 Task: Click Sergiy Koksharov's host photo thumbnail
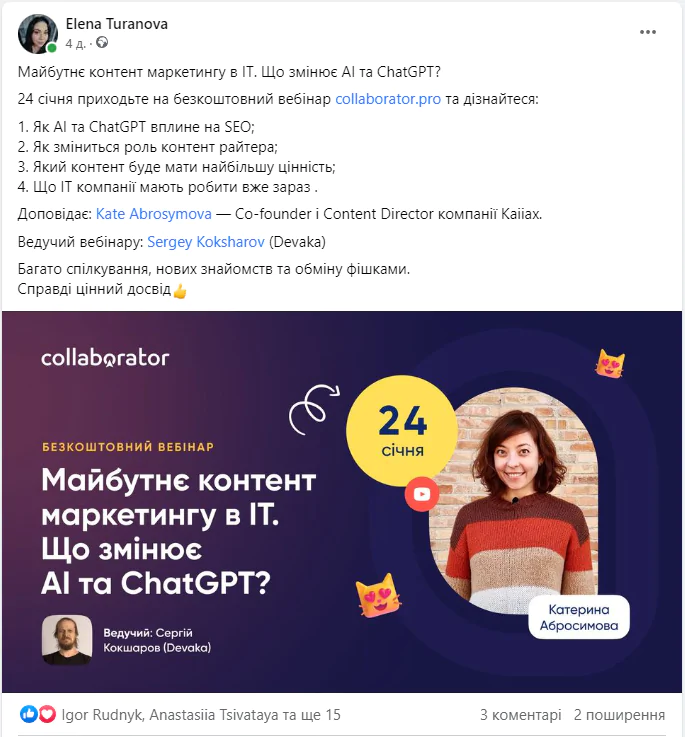pos(67,639)
